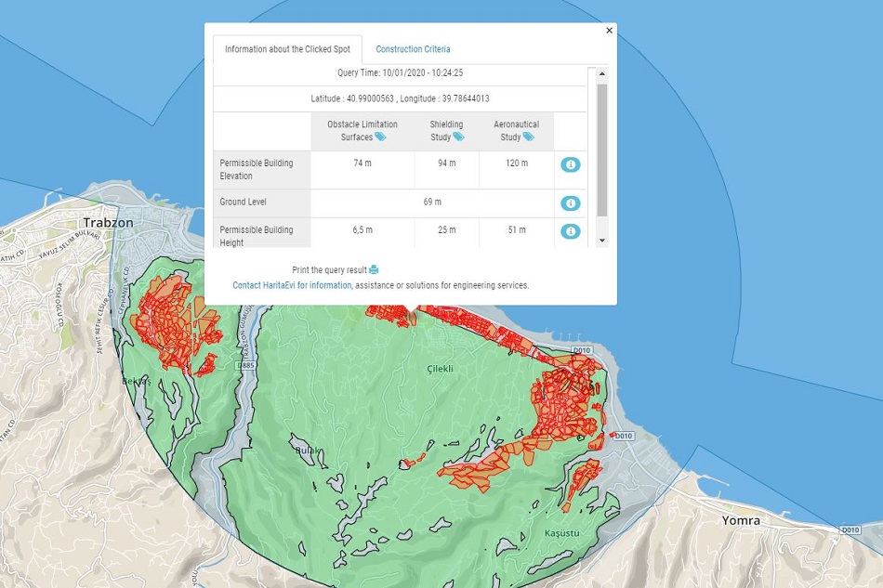This screenshot has width=883, height=588.
Task: Switch to the Construction Criteria tab
Action: [x=413, y=49]
